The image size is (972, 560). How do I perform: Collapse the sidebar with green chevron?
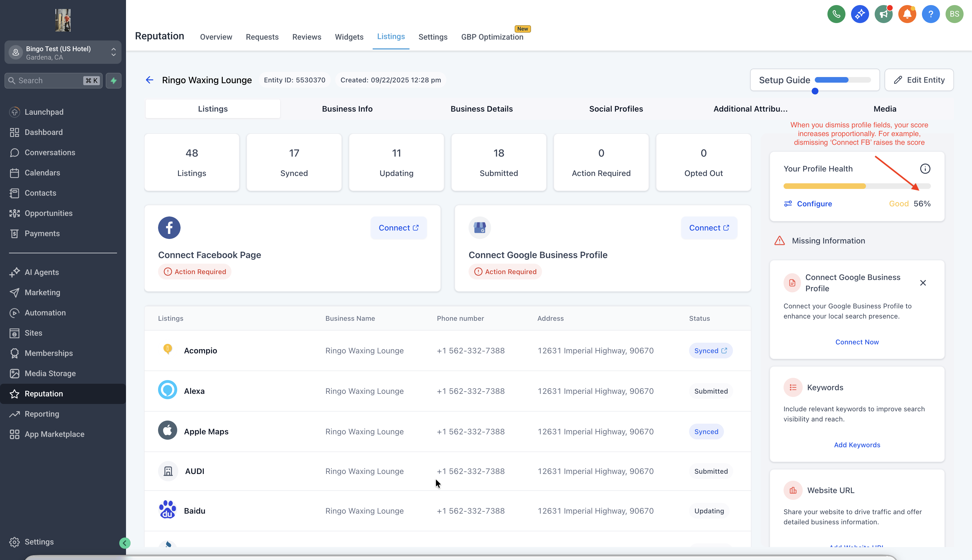[x=125, y=543]
